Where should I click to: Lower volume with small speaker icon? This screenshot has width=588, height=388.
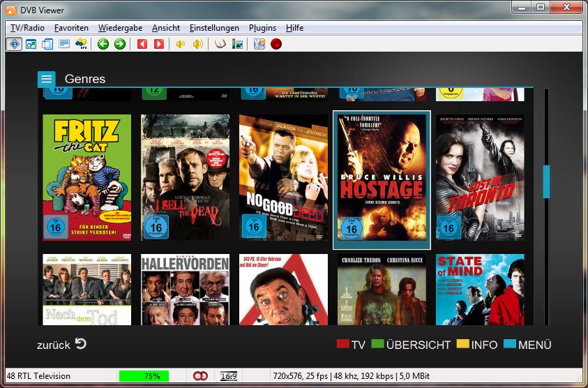pyautogui.click(x=181, y=44)
